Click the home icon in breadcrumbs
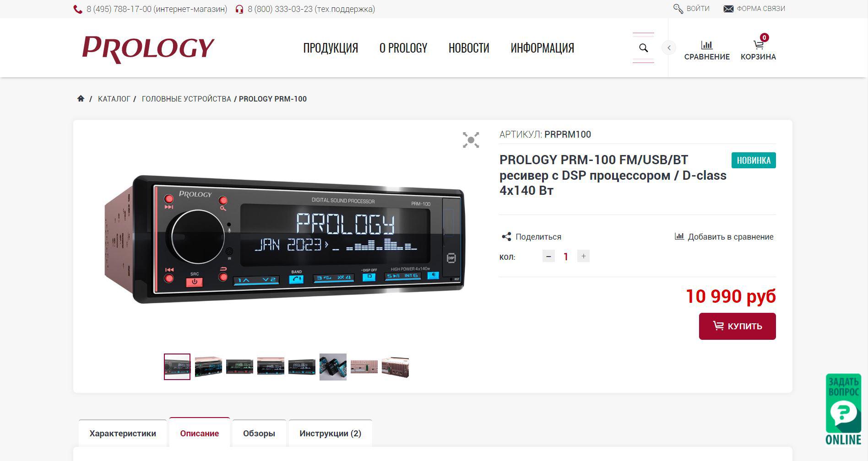Screen dimensions: 868x461 (81, 98)
